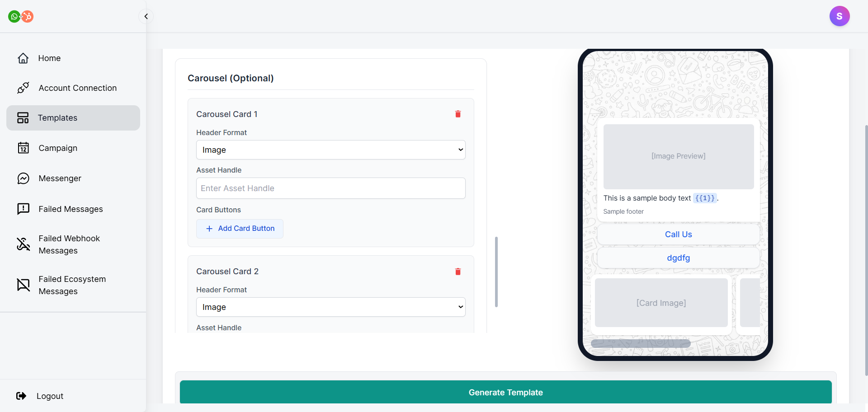Remove Carousel Card 2 via trash icon
868x412 pixels.
(458, 272)
